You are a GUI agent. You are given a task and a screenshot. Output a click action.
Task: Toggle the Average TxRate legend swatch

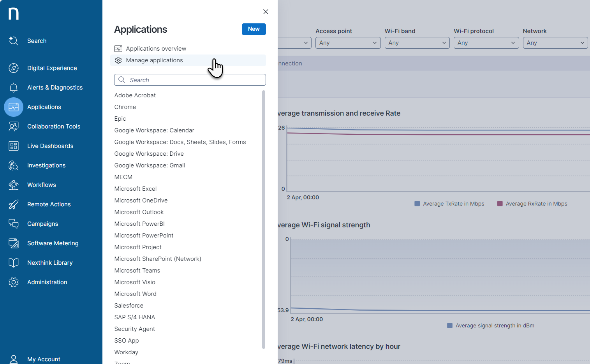coord(417,204)
